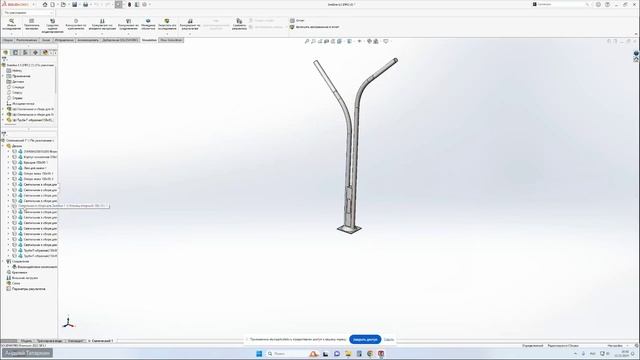The height and width of the screenshot is (360, 640).
Task: Click the lamp post model in viewport
Action: coord(351,163)
